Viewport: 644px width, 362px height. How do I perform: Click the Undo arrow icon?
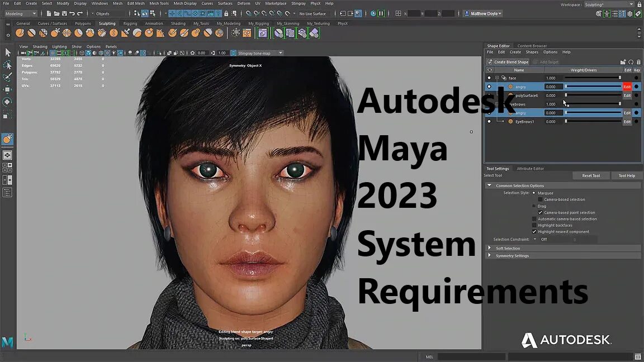pos(72,13)
